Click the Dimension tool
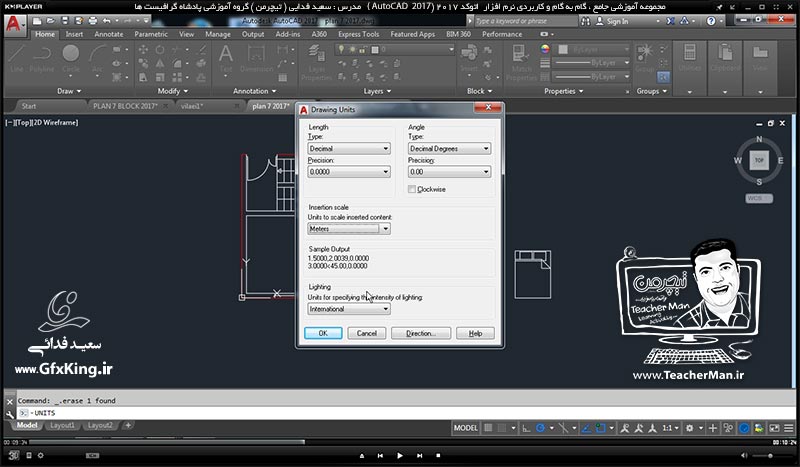 [x=256, y=58]
